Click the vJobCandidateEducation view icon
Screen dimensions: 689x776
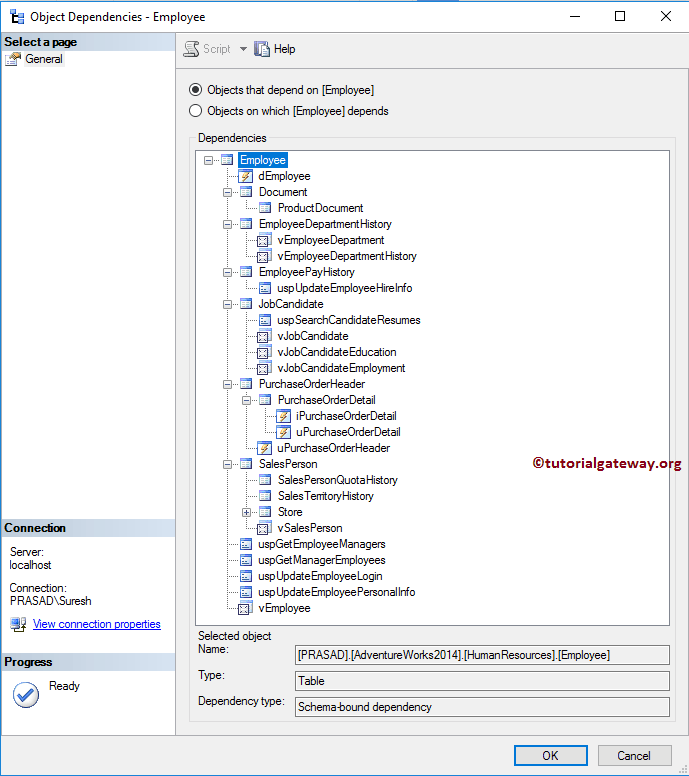point(264,352)
